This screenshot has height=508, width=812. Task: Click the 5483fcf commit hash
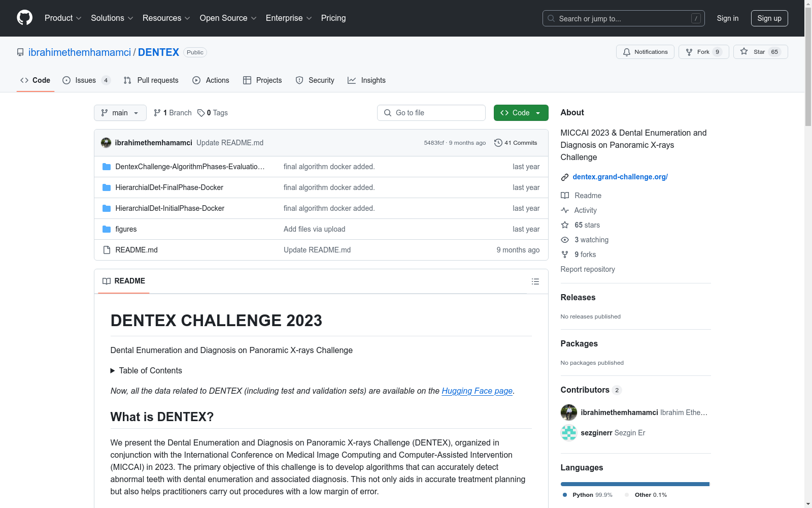click(434, 143)
